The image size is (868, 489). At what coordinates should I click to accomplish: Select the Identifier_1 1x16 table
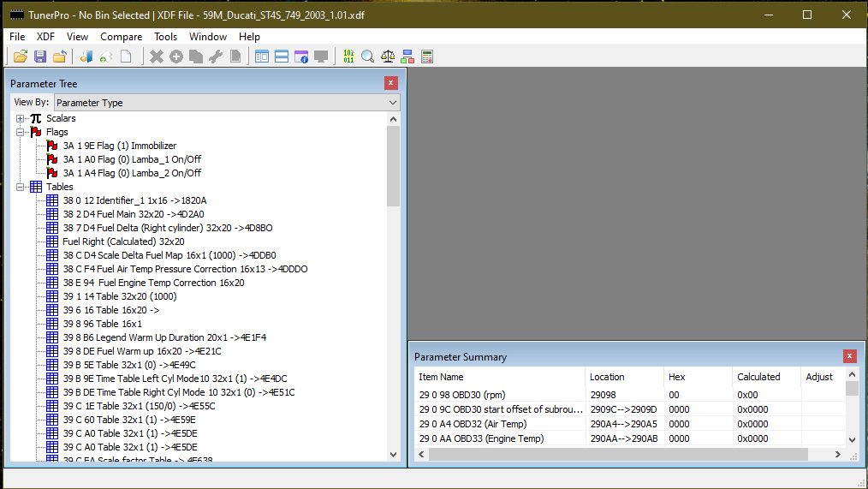pos(134,200)
